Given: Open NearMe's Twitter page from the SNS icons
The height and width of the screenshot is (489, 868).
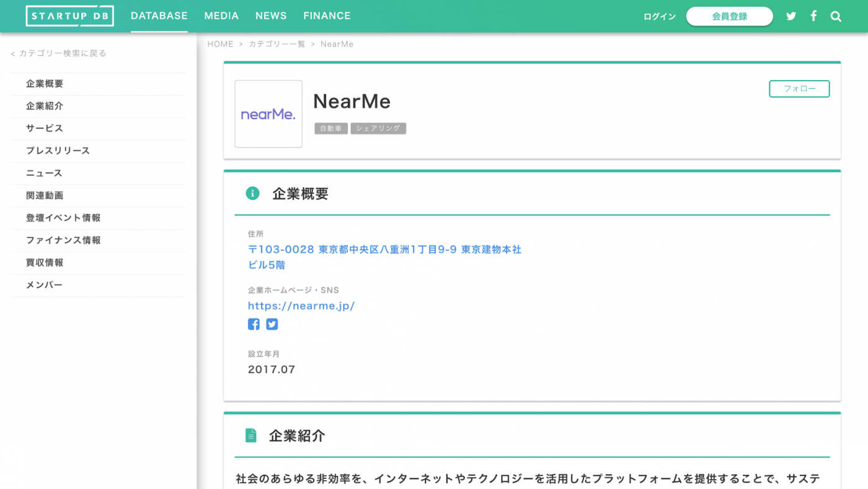Looking at the screenshot, I should click(272, 324).
